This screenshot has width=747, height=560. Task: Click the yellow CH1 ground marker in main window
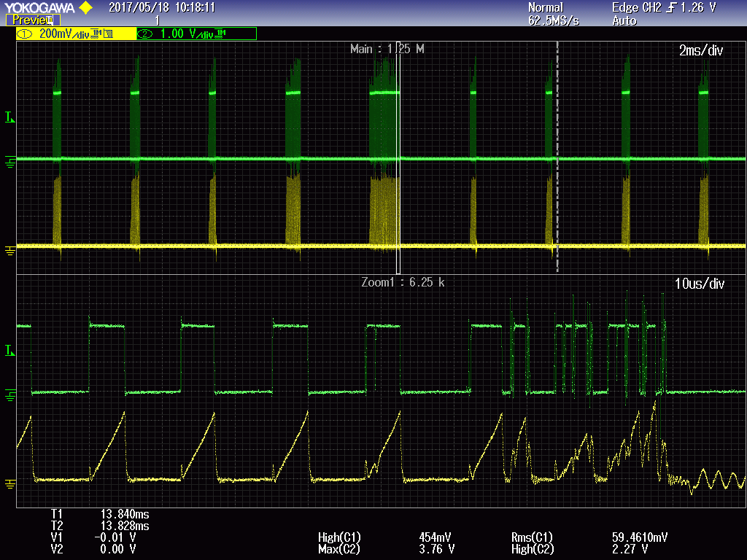pos(9,250)
